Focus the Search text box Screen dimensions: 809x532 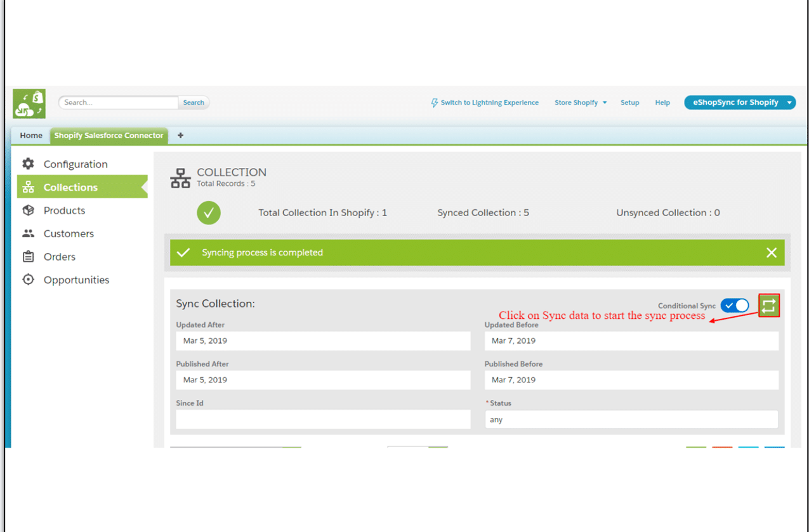[x=119, y=103]
